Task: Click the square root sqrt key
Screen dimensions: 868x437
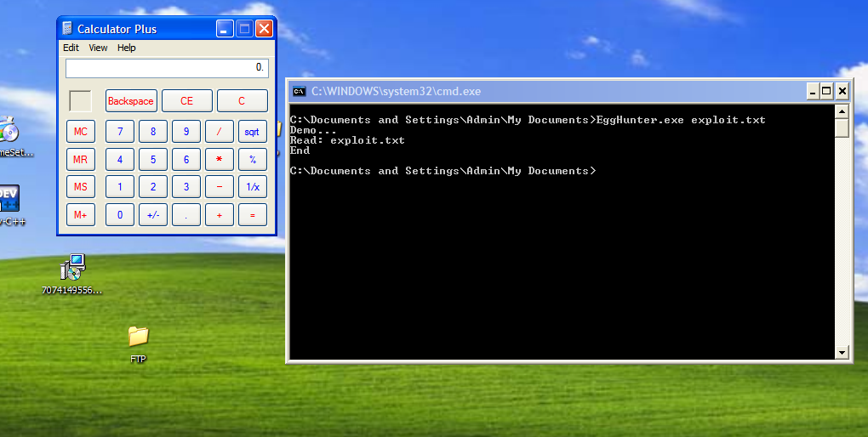Action: click(x=253, y=132)
